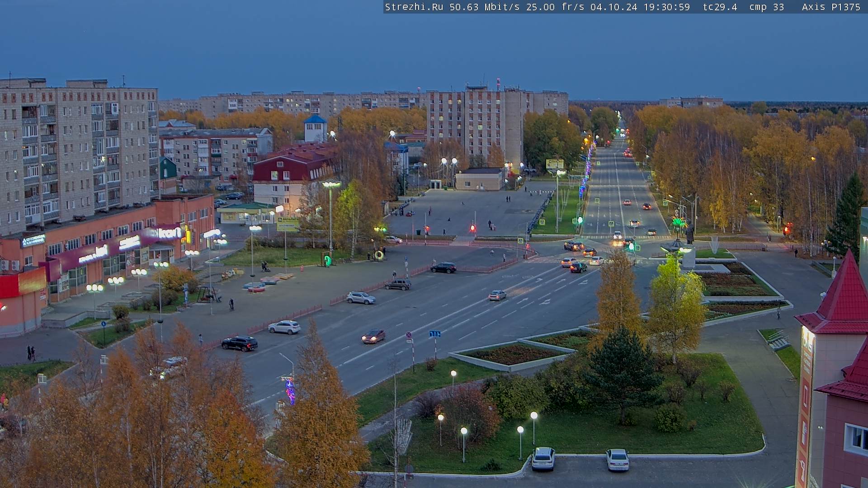Viewport: 868px width, 488px height.
Task: Select the Axis P1375 camera model text
Action: pyautogui.click(x=831, y=7)
